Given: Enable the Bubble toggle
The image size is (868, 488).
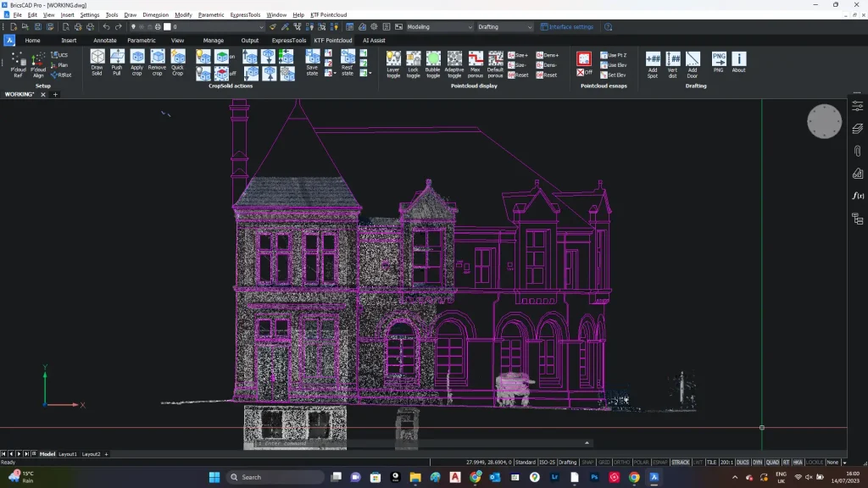Looking at the screenshot, I should click(x=432, y=59).
